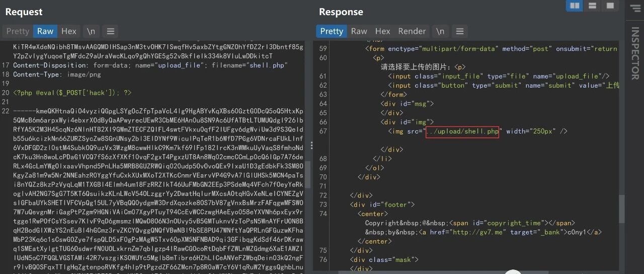The image size is (644, 274).
Task: Click input class="button" submit line
Action: pyautogui.click(x=503, y=85)
